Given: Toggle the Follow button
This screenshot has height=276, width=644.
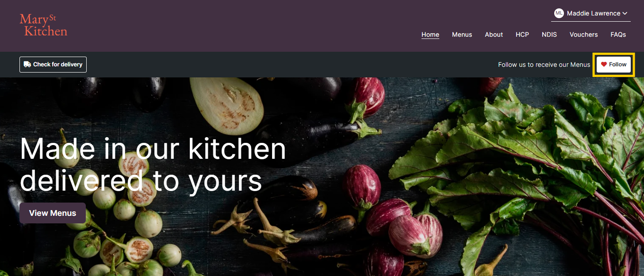Looking at the screenshot, I should [x=613, y=65].
